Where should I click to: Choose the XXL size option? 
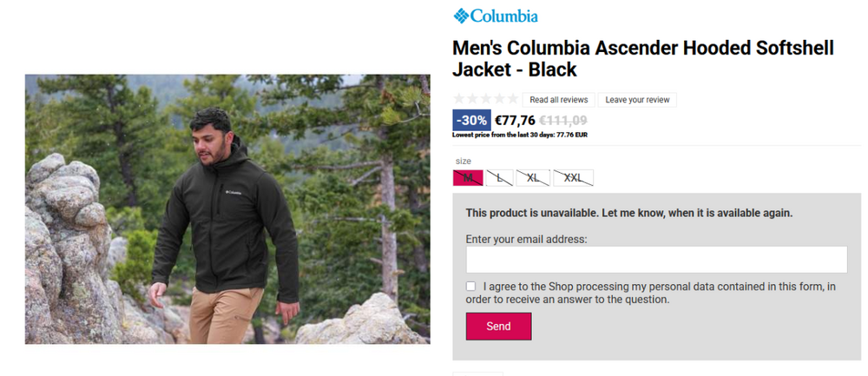573,178
